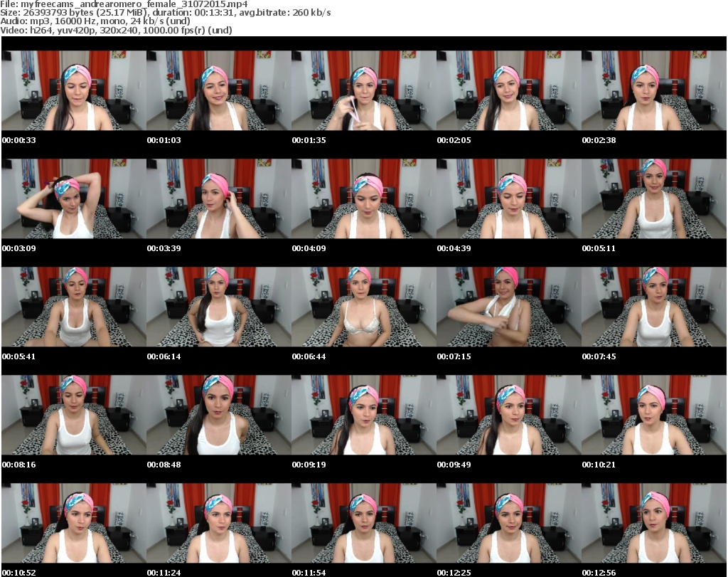Viewport: 728px width, 577px height.
Task: Click the 'Video: h264' info line
Action: (x=116, y=30)
